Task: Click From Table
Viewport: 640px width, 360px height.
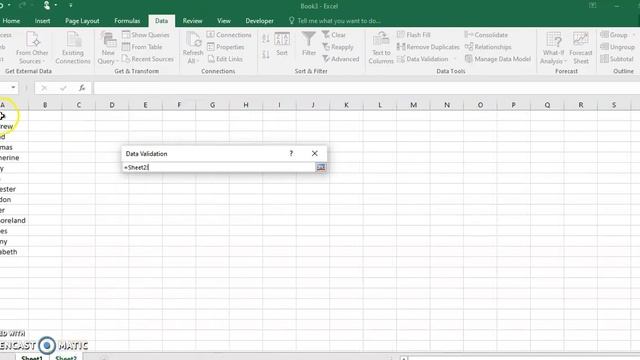Action: coord(142,47)
